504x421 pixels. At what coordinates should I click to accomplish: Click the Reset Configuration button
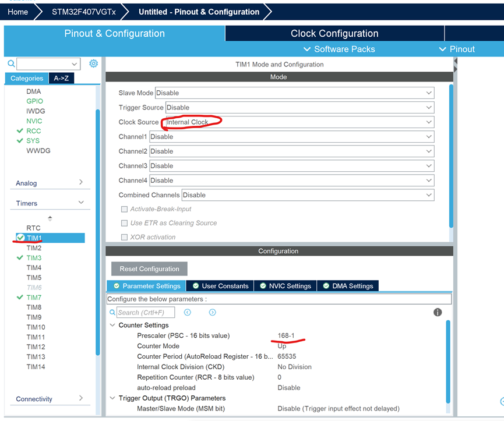[x=150, y=269]
